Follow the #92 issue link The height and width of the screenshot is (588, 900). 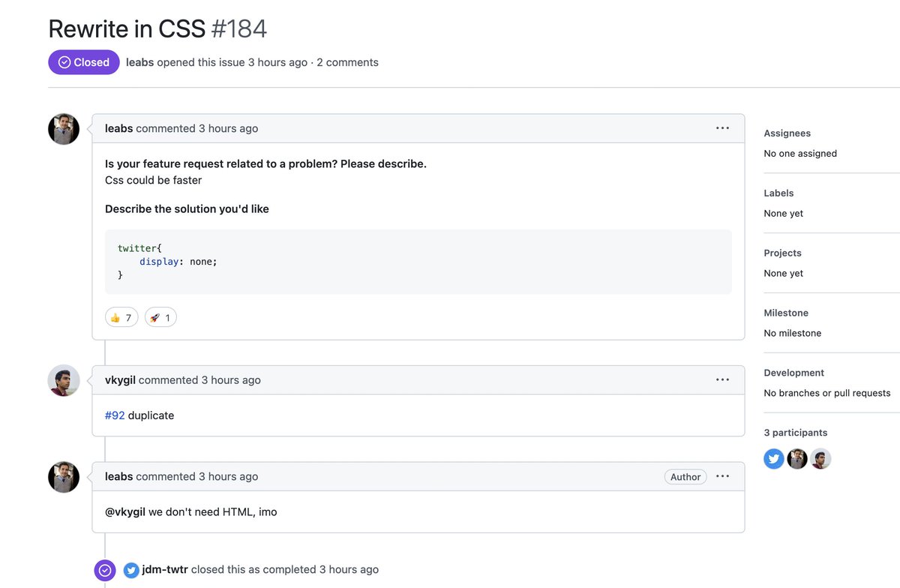(115, 415)
